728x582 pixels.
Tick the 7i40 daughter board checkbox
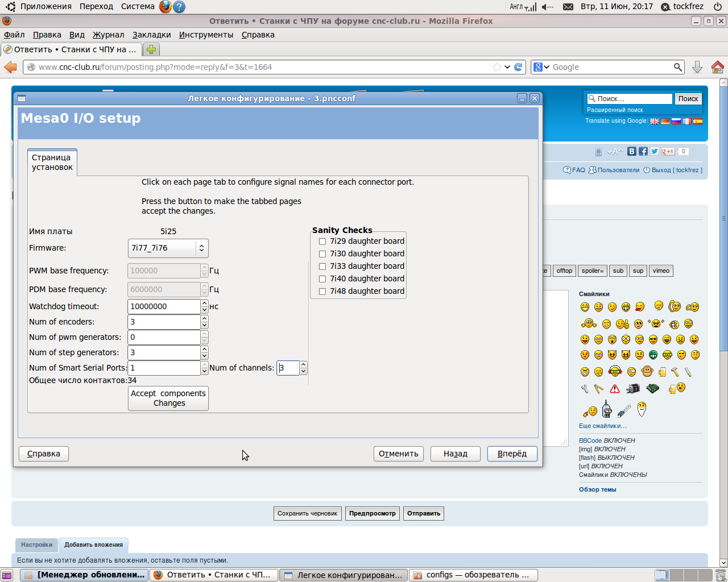click(322, 279)
